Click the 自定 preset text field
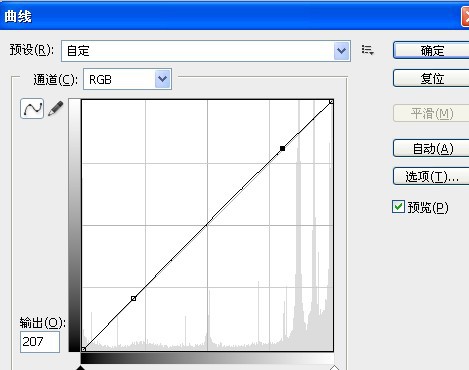The height and width of the screenshot is (370, 469). 197,51
